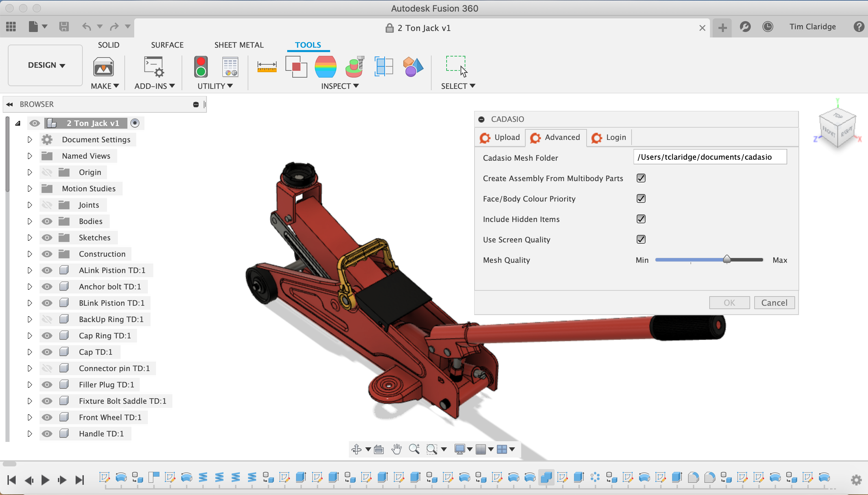Image resolution: width=868 pixels, height=495 pixels.
Task: Switch to the SURFACE ribbon tab
Action: 167,45
